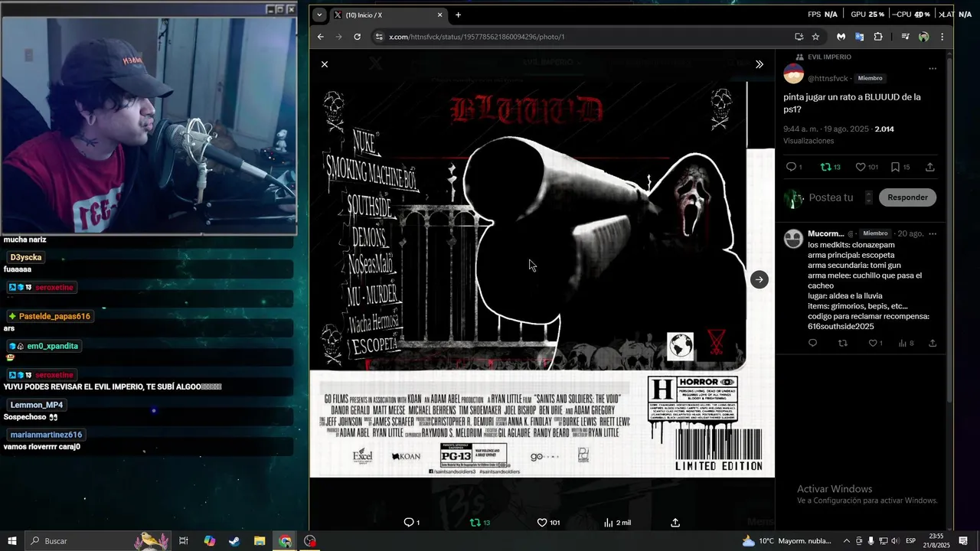The height and width of the screenshot is (551, 980).
Task: Open the weather widget showing 10°C
Action: click(786, 541)
